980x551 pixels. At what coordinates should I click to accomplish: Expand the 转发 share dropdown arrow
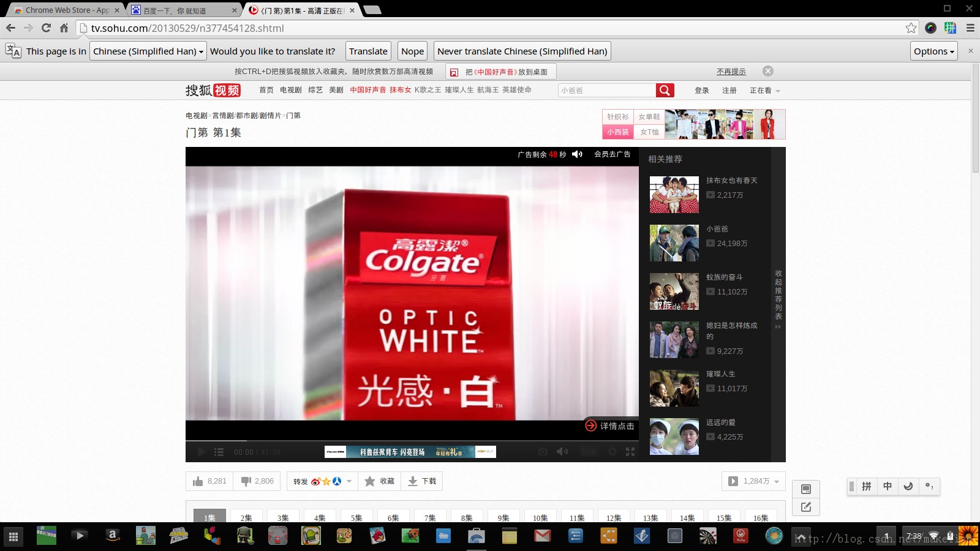tap(349, 481)
